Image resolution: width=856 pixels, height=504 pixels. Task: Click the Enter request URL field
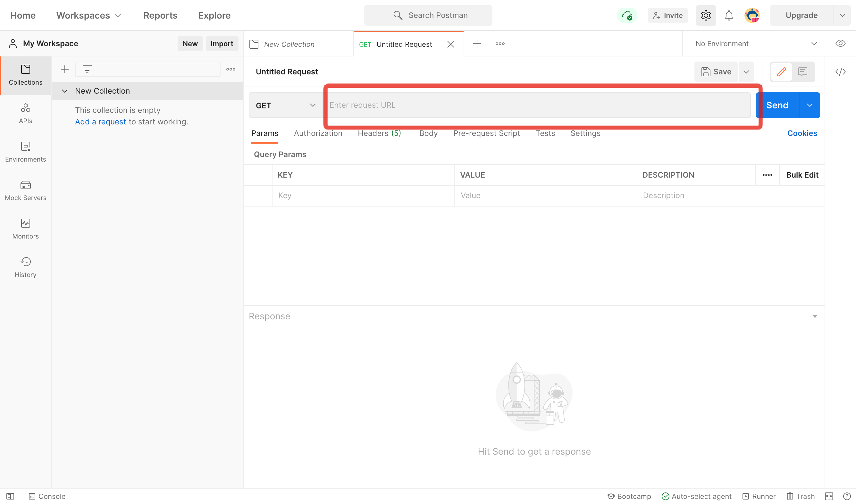click(537, 105)
